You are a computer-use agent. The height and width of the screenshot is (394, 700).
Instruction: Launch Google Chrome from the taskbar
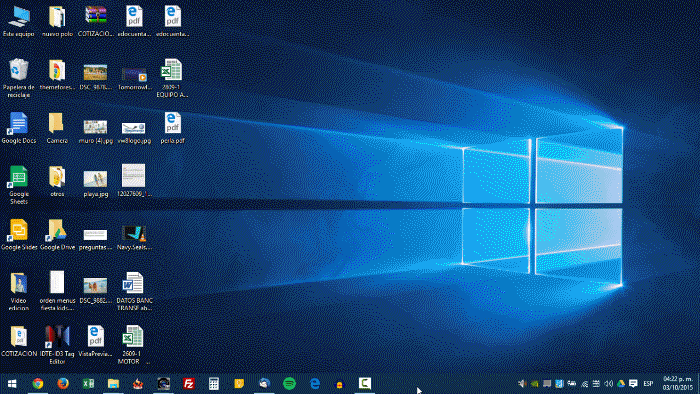point(38,383)
